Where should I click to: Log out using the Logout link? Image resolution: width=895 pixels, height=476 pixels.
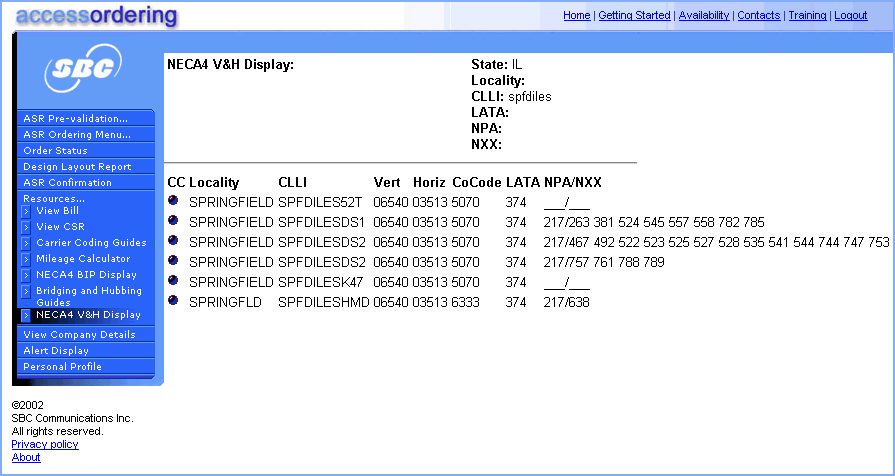(850, 16)
